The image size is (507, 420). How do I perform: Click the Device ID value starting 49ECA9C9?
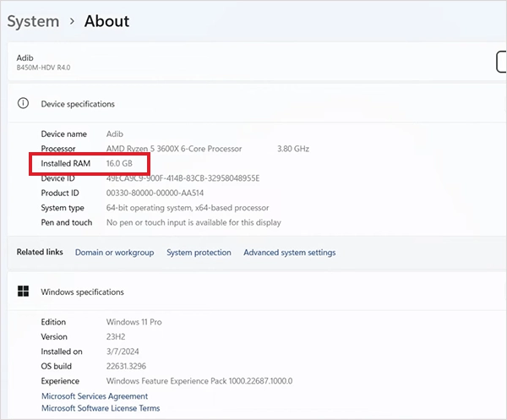183,178
